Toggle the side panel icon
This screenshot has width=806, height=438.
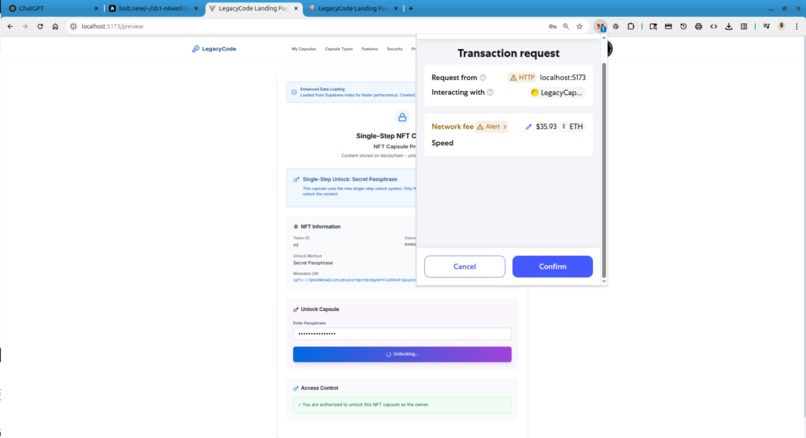pyautogui.click(x=744, y=26)
